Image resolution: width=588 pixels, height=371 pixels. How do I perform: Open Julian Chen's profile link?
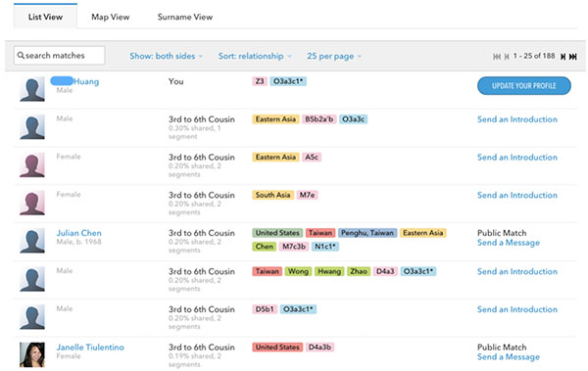(x=78, y=233)
